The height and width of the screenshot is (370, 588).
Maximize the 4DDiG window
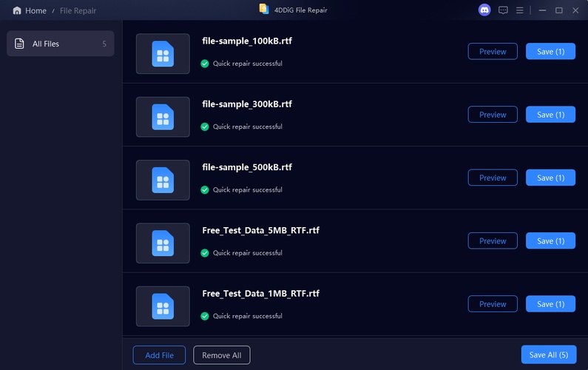(x=558, y=10)
